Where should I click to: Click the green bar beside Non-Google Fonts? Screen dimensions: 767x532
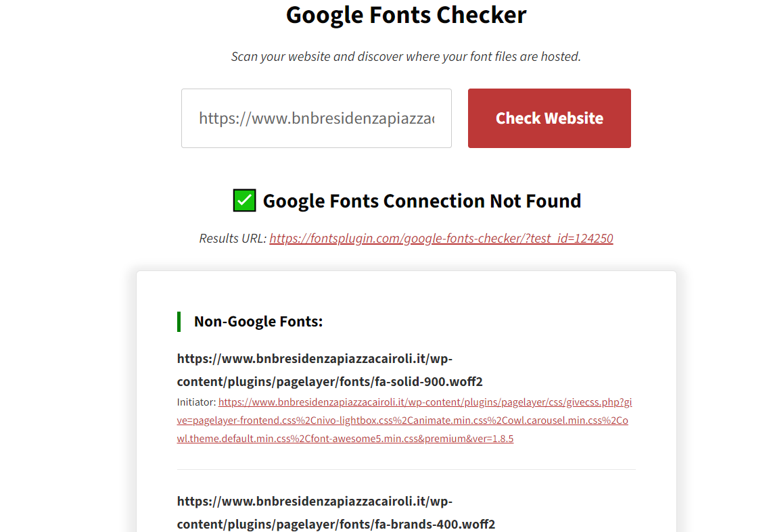pyautogui.click(x=179, y=322)
